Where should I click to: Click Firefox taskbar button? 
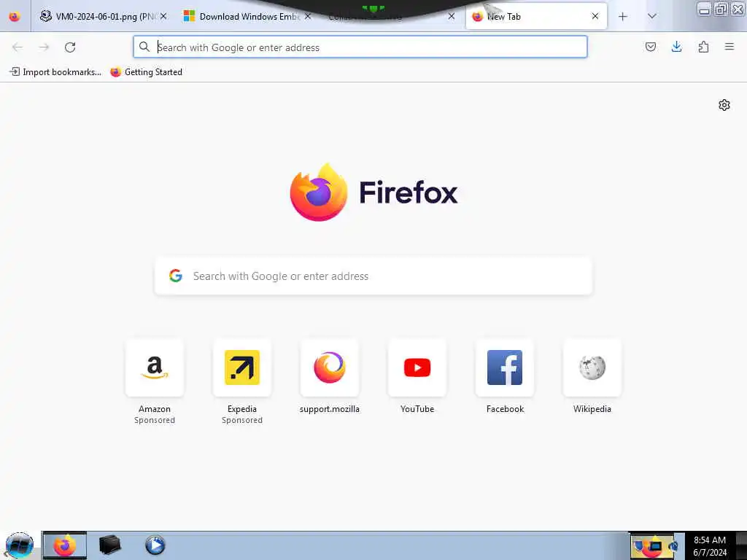point(65,545)
